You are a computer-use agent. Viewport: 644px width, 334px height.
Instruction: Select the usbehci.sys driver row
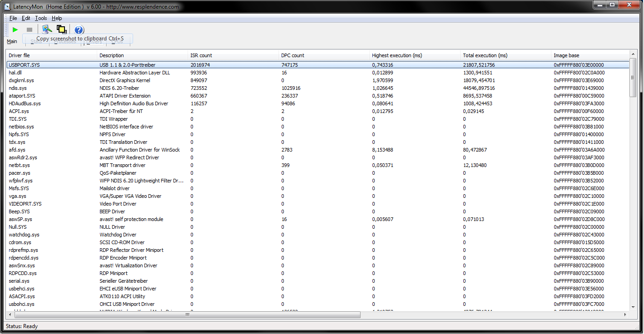[x=318, y=289]
